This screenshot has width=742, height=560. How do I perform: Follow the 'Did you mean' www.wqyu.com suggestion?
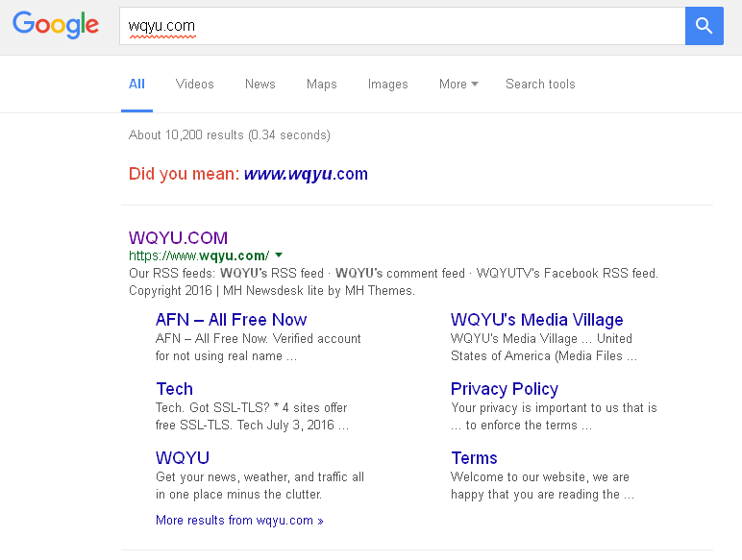coord(306,174)
